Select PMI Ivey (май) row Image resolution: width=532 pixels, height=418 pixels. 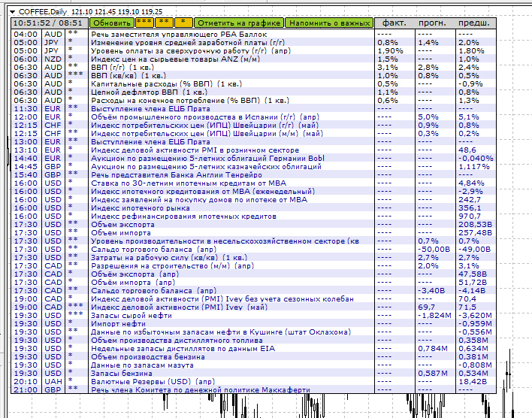point(253,307)
